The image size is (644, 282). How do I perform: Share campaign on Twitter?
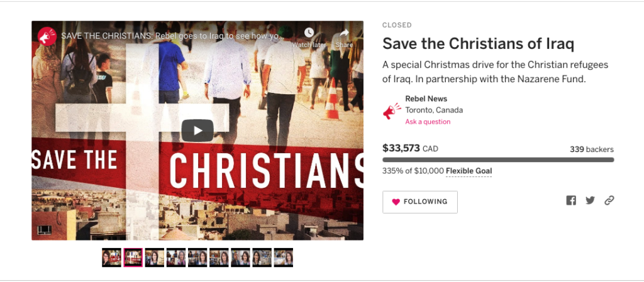590,200
